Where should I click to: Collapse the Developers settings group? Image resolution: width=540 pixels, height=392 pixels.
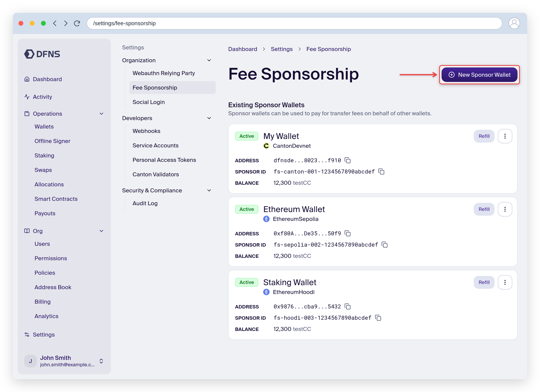click(209, 118)
